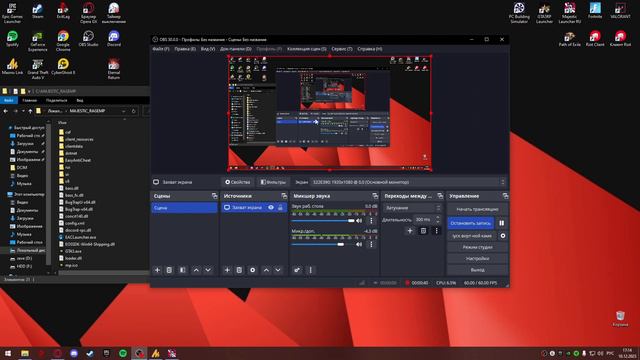Open source Properties button above panels
Viewport: 640px width, 360px height.
pyautogui.click(x=238, y=182)
